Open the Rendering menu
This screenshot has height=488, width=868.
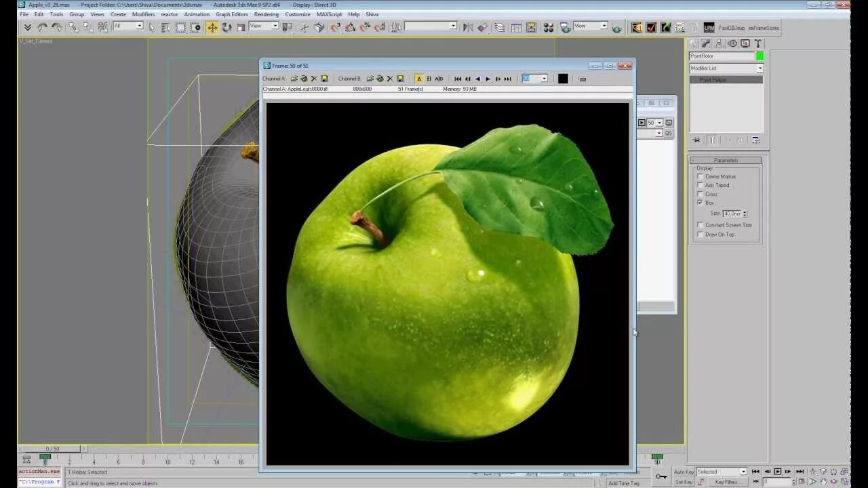[x=267, y=14]
